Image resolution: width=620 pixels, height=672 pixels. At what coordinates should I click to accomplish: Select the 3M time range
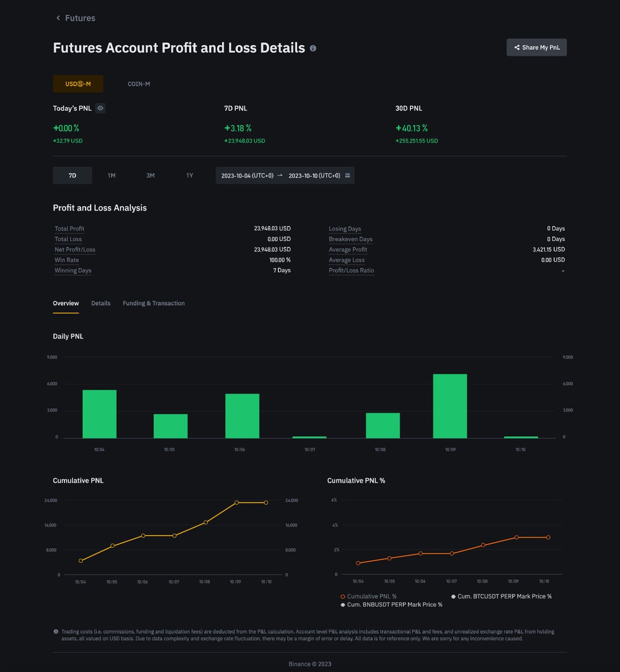(x=151, y=175)
